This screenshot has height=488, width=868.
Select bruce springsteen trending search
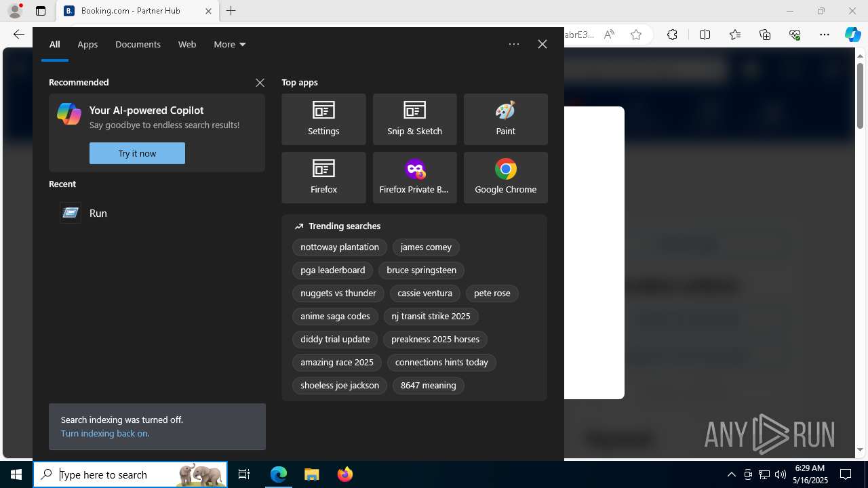coord(421,270)
